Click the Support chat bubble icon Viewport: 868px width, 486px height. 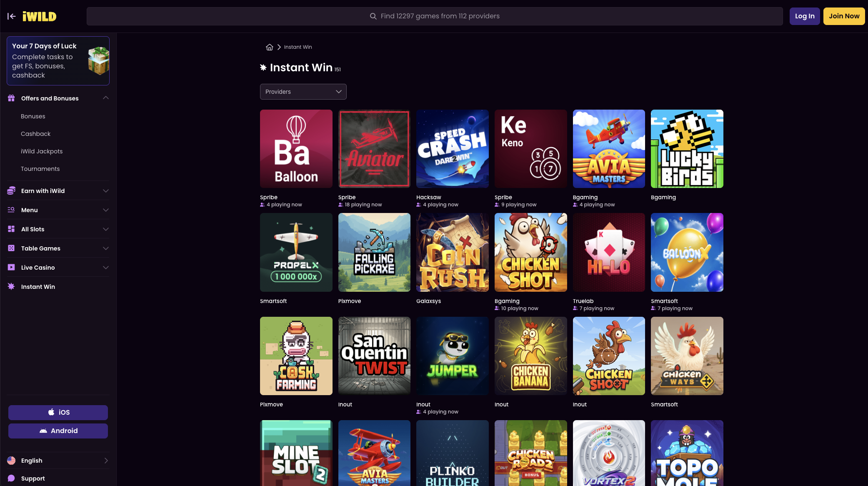click(11, 478)
